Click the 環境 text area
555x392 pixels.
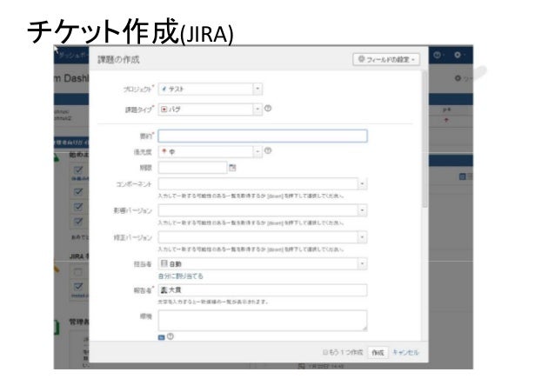[x=263, y=321]
